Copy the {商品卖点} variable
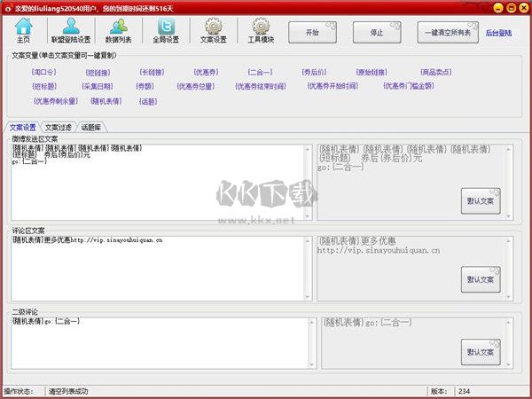 (436, 72)
